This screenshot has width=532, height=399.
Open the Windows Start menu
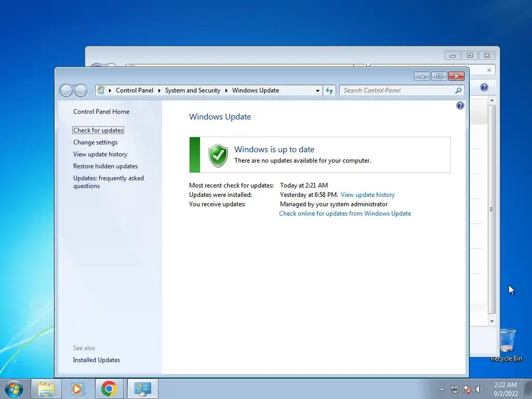pyautogui.click(x=14, y=389)
